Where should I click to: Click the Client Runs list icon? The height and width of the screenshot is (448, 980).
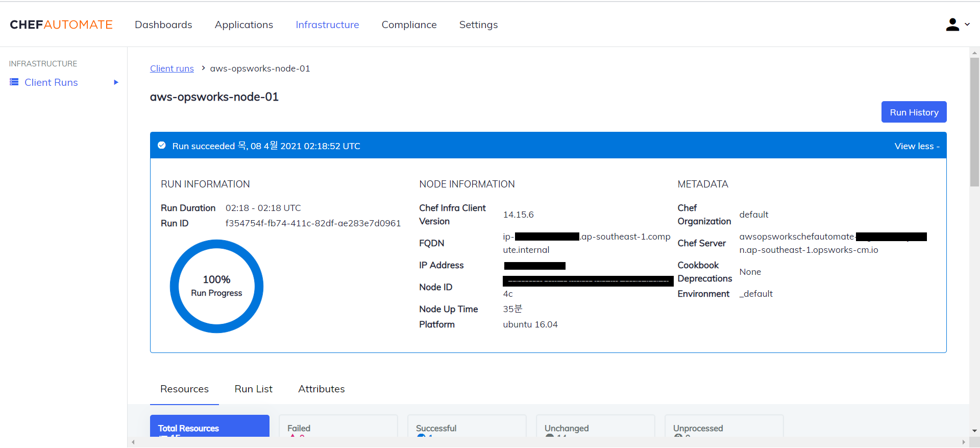14,82
